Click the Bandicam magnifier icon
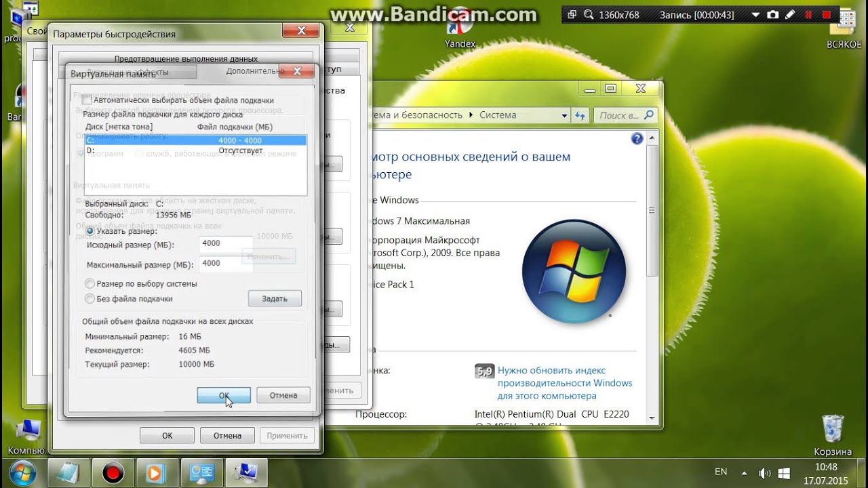The width and height of the screenshot is (868, 488). click(589, 15)
